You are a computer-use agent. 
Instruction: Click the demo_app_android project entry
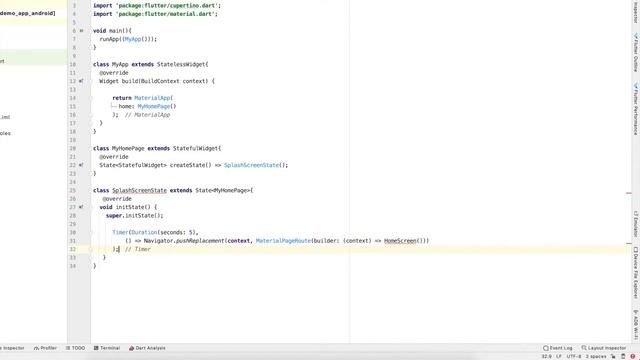click(x=28, y=13)
